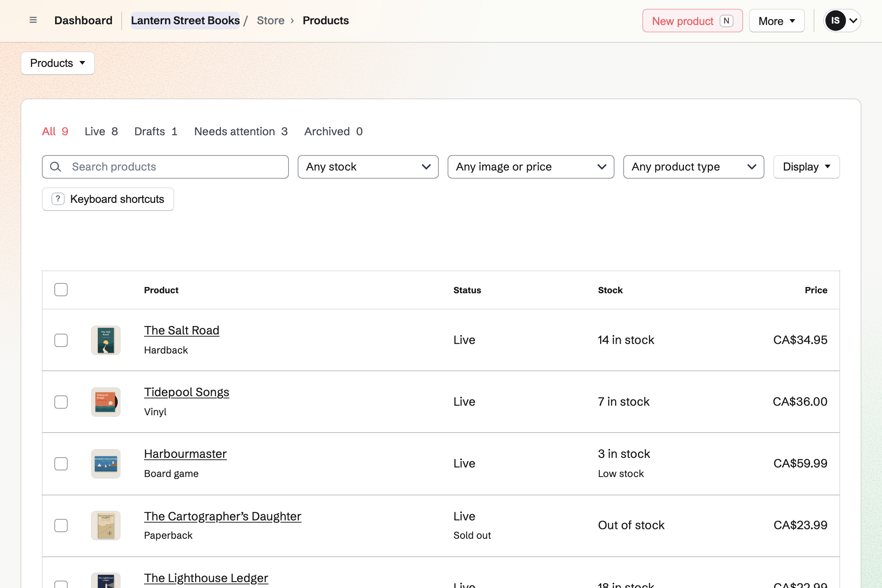Open Harbourmaster product link
Image resolution: width=882 pixels, height=588 pixels.
[x=185, y=454]
